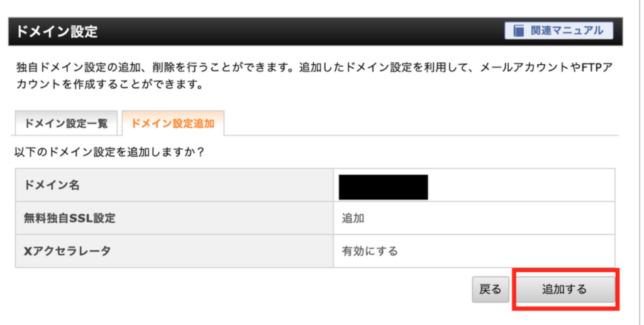
Task: Switch to the ドメイン設定一覧 tab
Action: pyautogui.click(x=66, y=123)
